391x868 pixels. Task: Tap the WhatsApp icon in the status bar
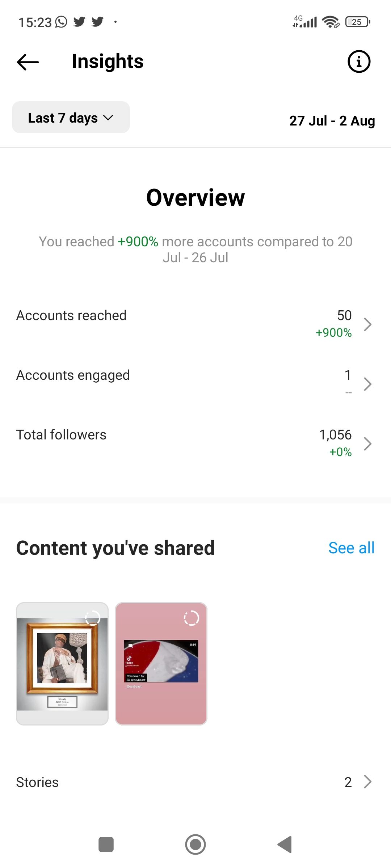click(x=61, y=22)
